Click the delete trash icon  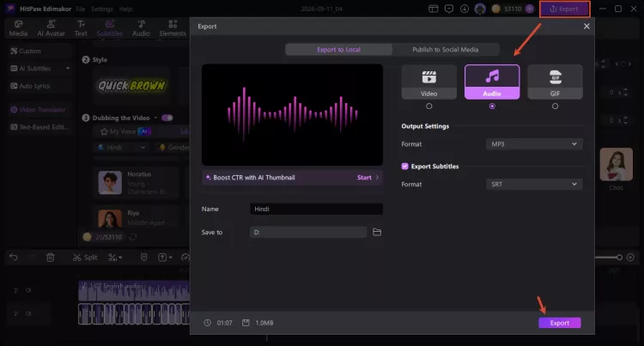[x=51, y=258]
